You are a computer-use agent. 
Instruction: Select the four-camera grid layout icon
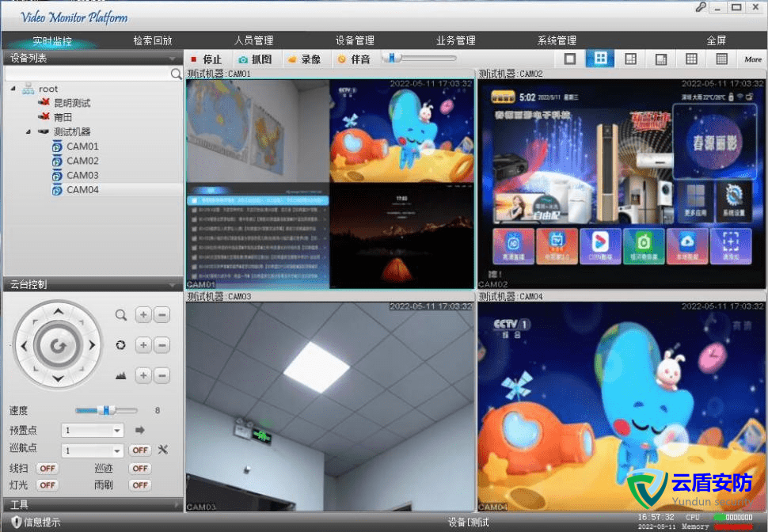pyautogui.click(x=600, y=59)
